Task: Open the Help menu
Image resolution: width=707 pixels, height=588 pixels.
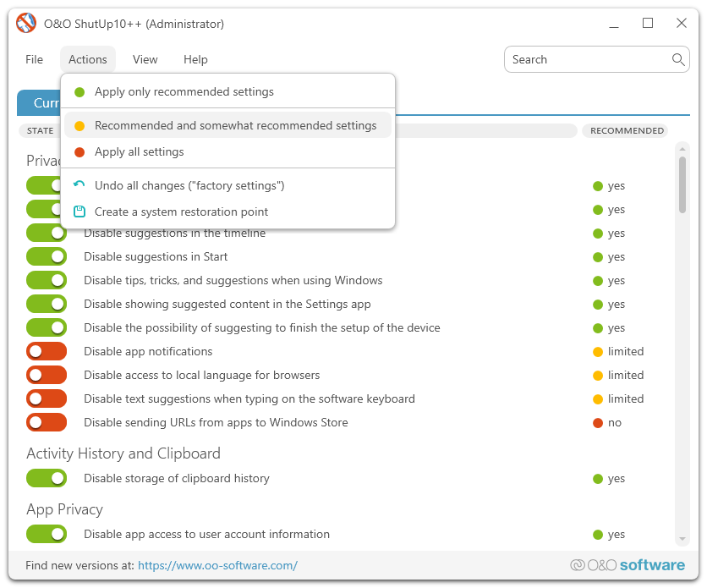Action: point(195,59)
